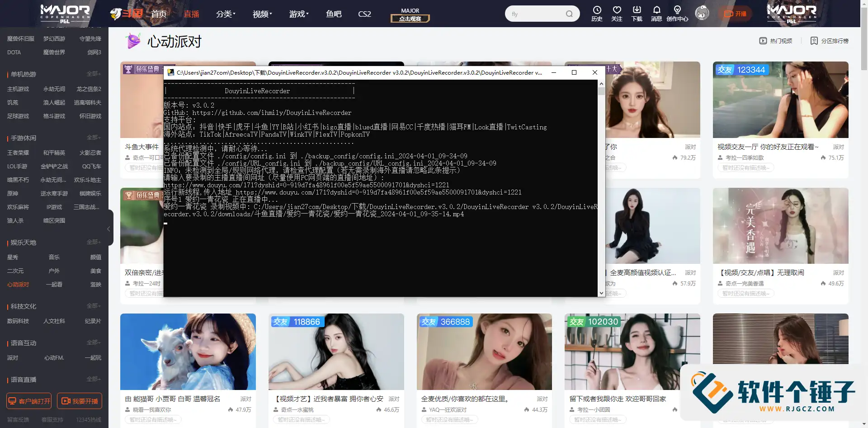This screenshot has width=868, height=428.
Task: Click the search input field
Action: 537,14
